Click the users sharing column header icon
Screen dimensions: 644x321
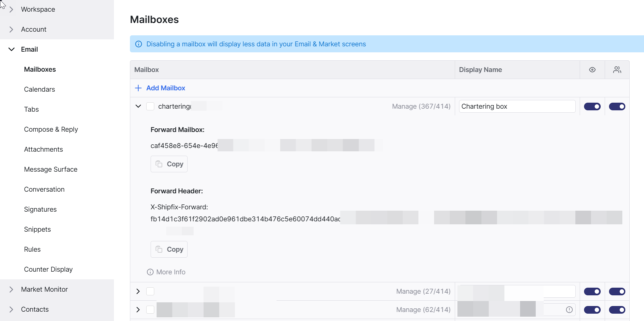click(x=617, y=70)
